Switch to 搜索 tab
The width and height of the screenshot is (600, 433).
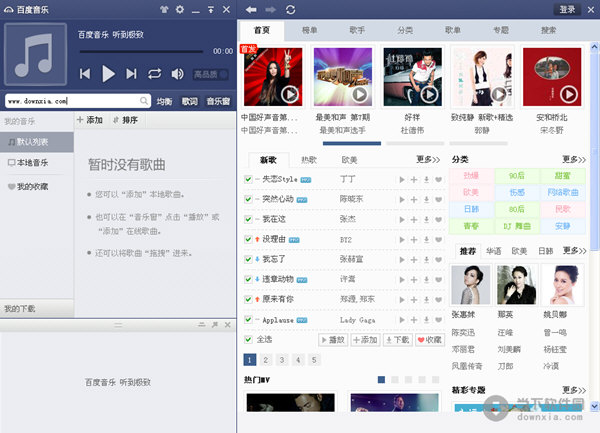coord(549,30)
